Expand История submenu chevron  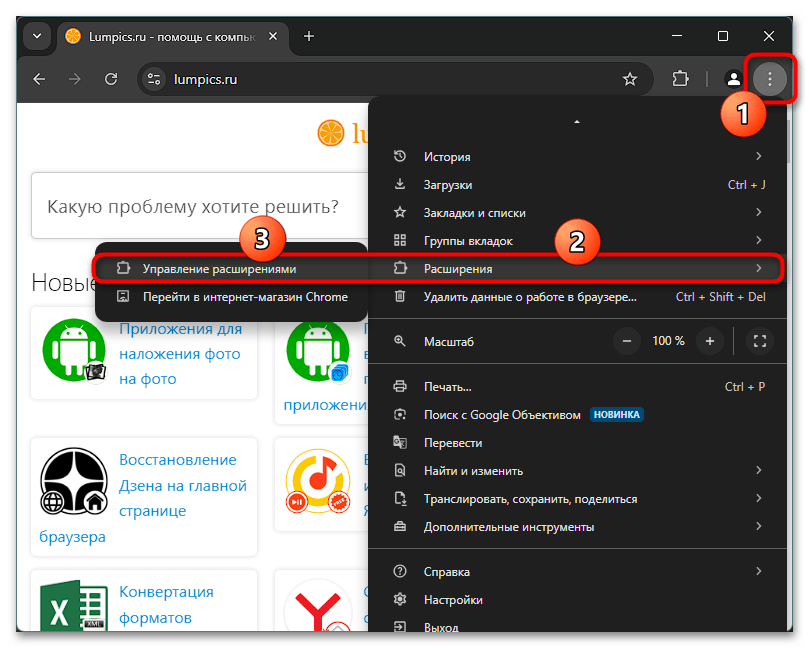(758, 156)
